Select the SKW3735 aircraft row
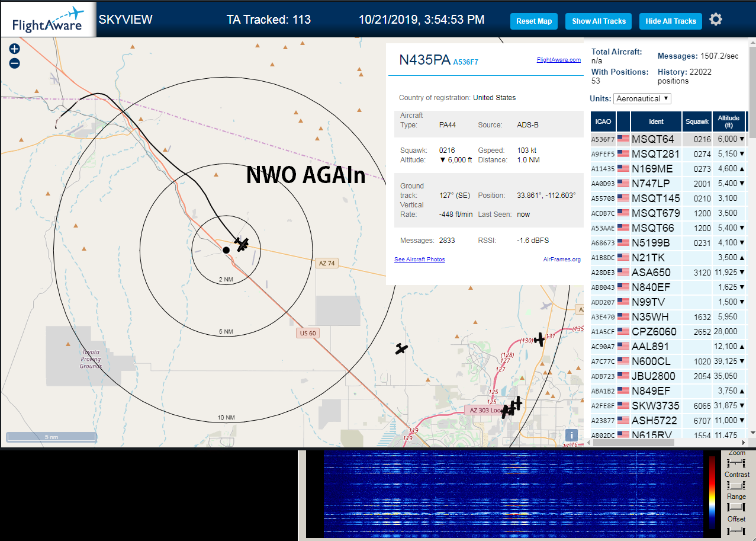This screenshot has height=541, width=756. (x=668, y=405)
